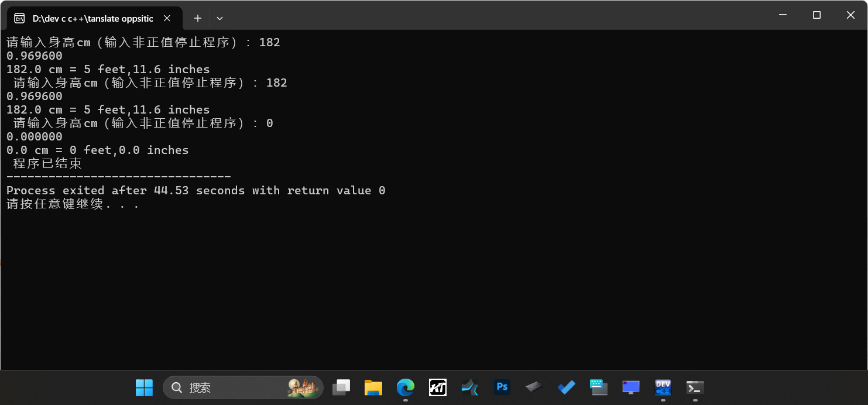868x405 pixels.
Task: Minimize the terminal window
Action: click(783, 15)
